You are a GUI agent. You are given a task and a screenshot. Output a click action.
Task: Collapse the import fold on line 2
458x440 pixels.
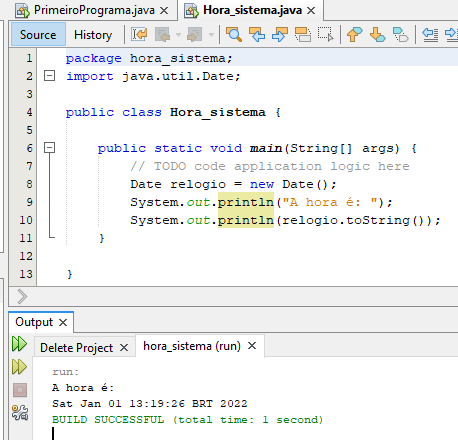(x=49, y=76)
